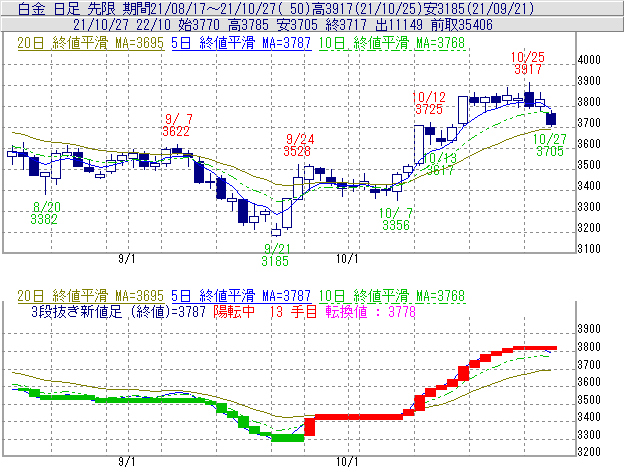
Task: Select the open price 始3770
Action: (x=199, y=25)
